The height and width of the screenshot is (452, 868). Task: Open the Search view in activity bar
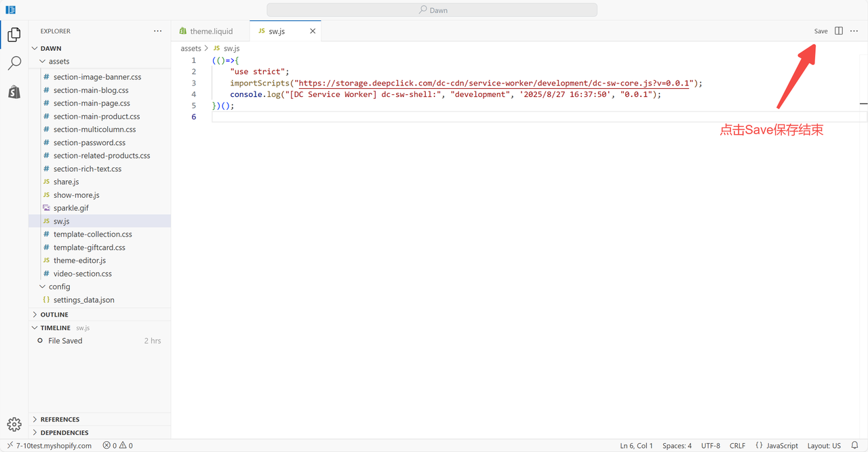(x=14, y=64)
